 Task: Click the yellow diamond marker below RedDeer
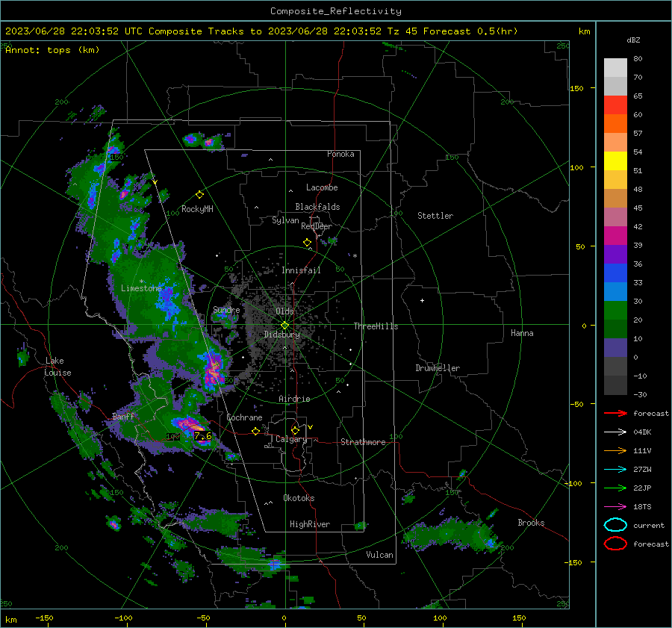tap(308, 243)
